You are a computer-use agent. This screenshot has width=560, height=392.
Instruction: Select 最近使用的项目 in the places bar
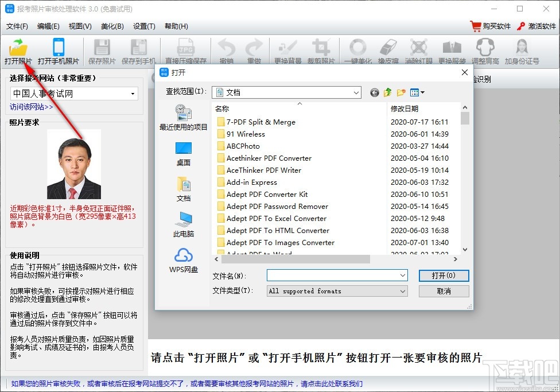[x=184, y=117]
